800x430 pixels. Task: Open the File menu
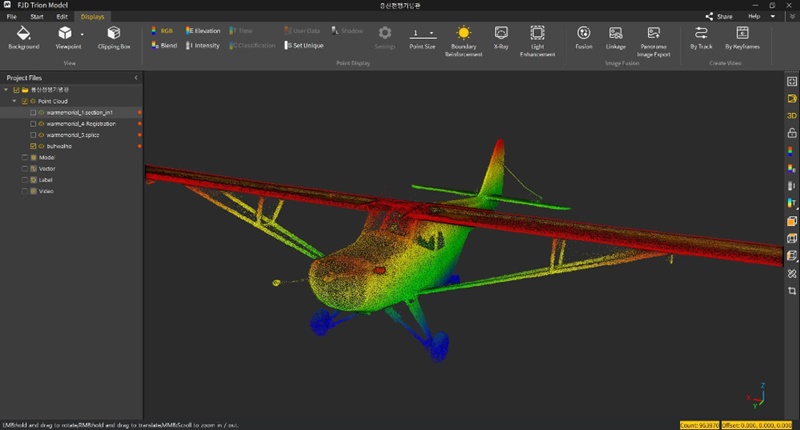tap(12, 16)
